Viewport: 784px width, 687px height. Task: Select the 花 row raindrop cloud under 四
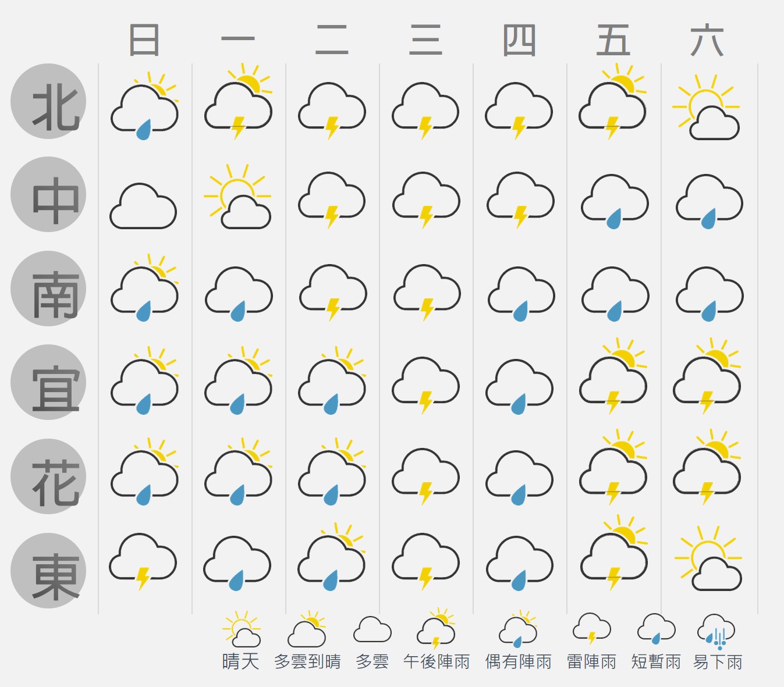[x=519, y=478]
